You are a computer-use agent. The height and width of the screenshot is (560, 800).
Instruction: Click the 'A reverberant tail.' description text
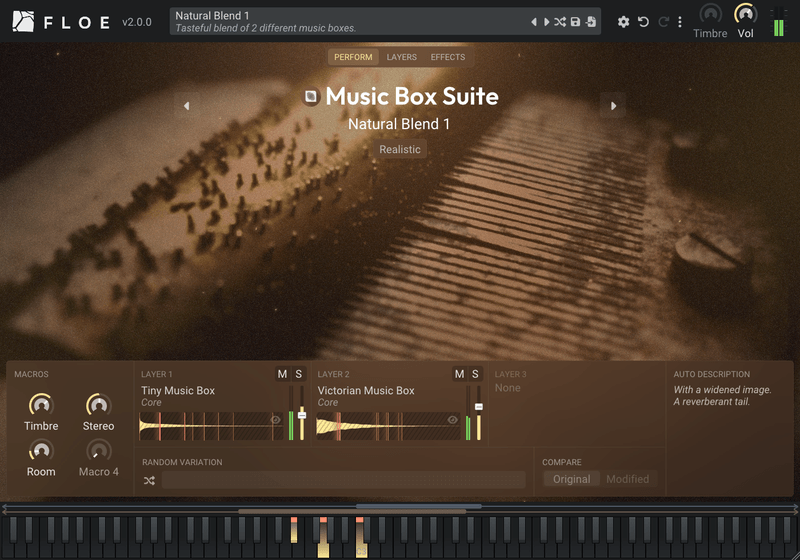(711, 402)
